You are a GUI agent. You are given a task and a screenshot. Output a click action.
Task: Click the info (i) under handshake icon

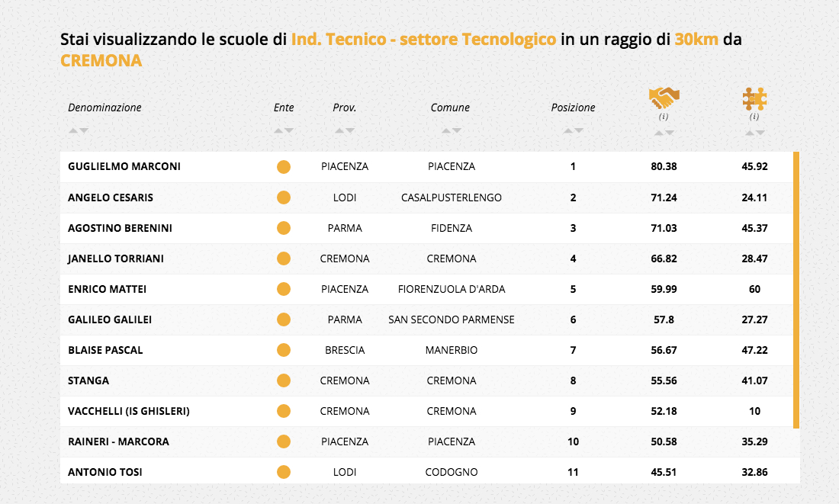pos(664,117)
